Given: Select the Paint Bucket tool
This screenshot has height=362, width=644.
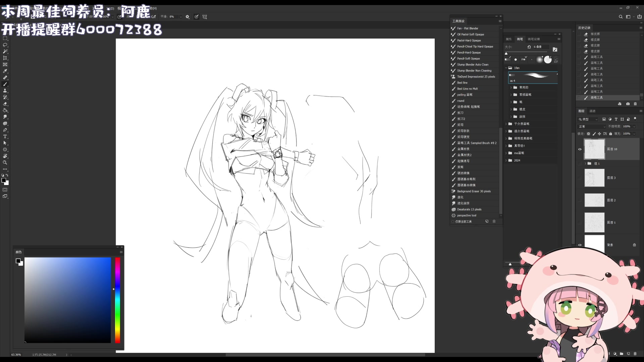Looking at the screenshot, I should click(5, 110).
